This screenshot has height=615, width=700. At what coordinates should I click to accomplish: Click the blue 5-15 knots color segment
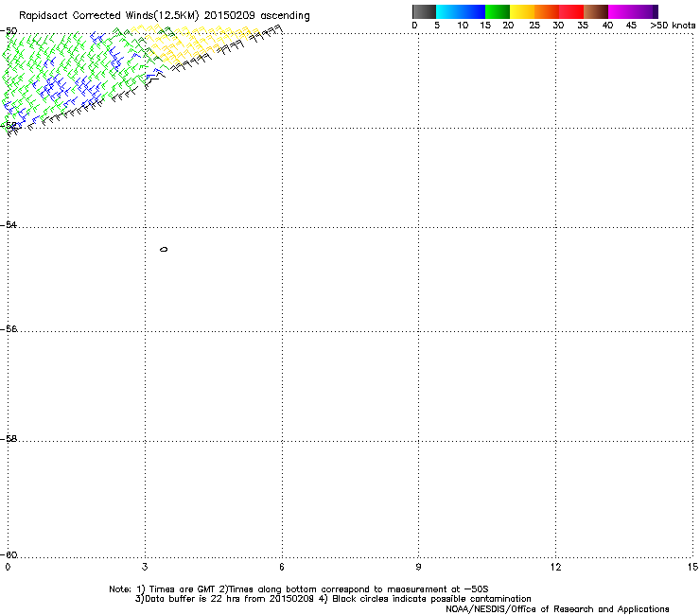[461, 11]
